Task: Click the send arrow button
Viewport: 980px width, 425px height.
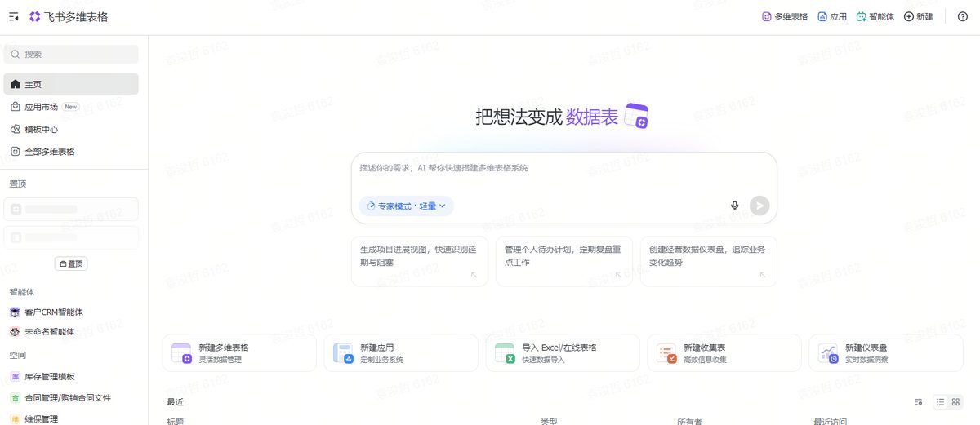Action: pyautogui.click(x=759, y=206)
